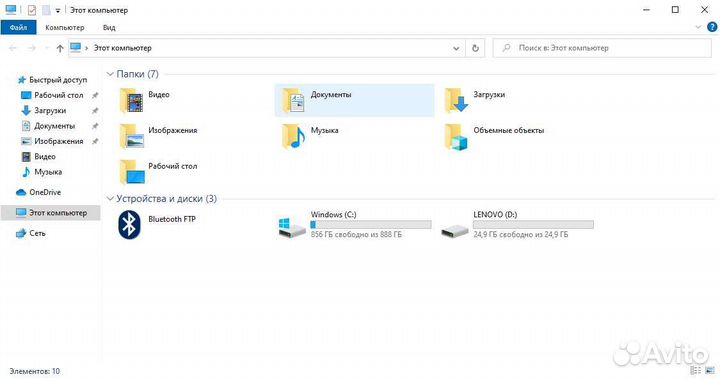Open the quick access toolbar customize dropdown
The width and height of the screenshot is (720, 379).
[58, 10]
